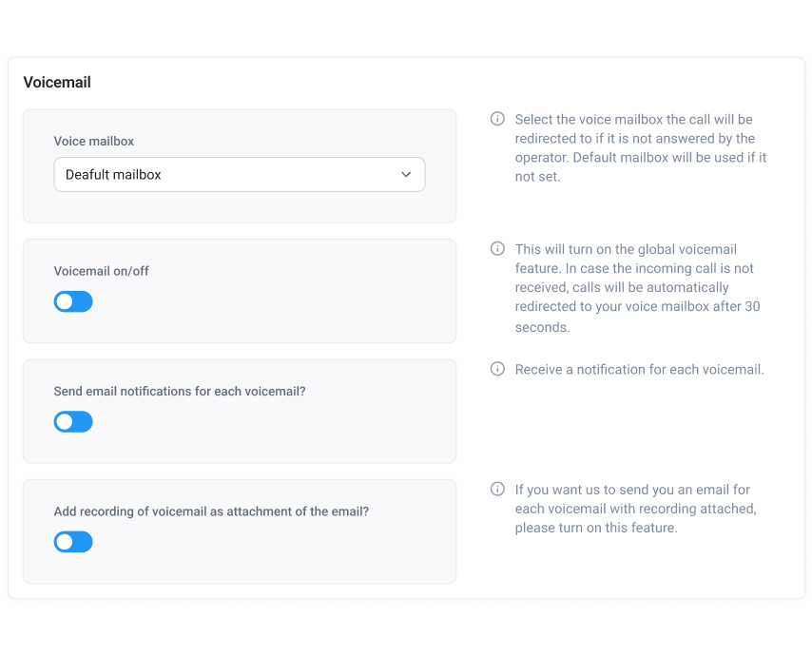
Task: Switch off the voicemail recording attachment toggle
Action: (x=73, y=542)
